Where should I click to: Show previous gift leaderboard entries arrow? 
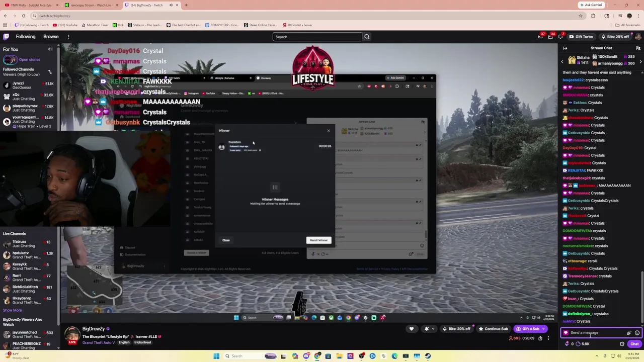pos(562,61)
